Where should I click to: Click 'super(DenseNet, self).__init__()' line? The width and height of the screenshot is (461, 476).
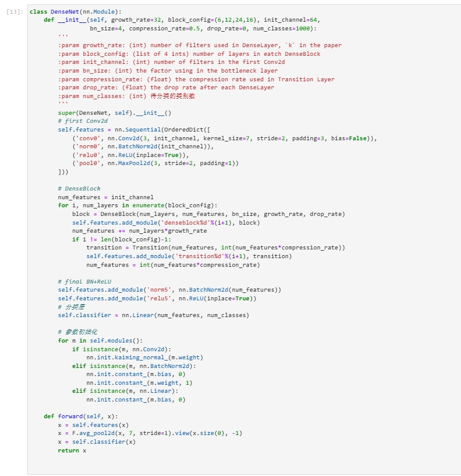[x=114, y=113]
